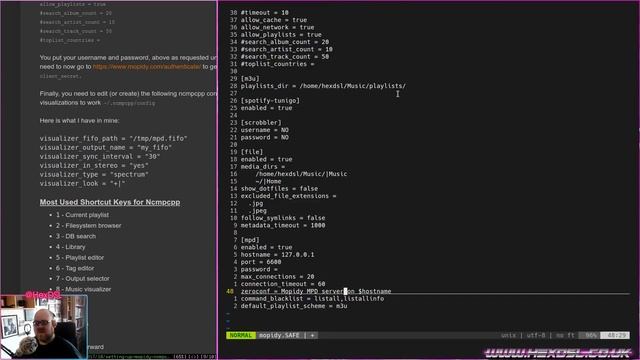Click the visualizer_sync_interval config line

coord(100,156)
